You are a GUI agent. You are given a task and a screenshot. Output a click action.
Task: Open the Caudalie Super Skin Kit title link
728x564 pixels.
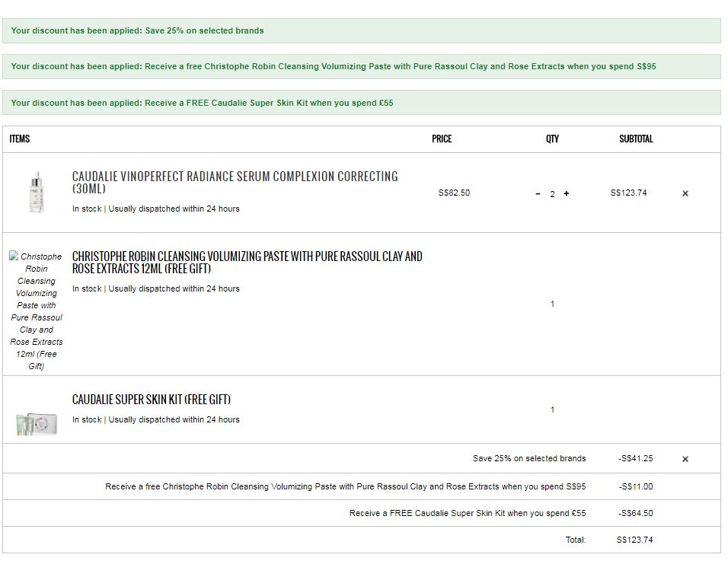[151, 400]
